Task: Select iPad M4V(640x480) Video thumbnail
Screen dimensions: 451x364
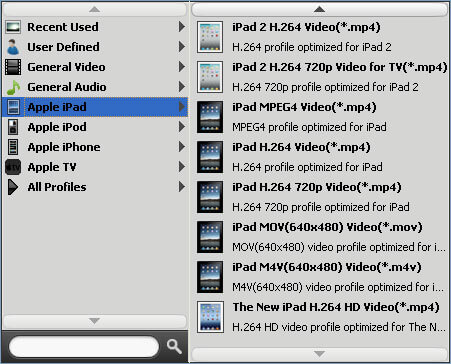Action: point(210,277)
